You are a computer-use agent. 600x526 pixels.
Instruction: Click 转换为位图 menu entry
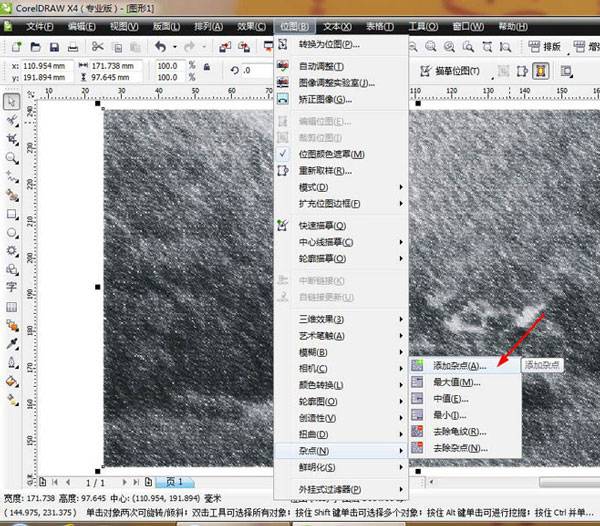[329, 44]
